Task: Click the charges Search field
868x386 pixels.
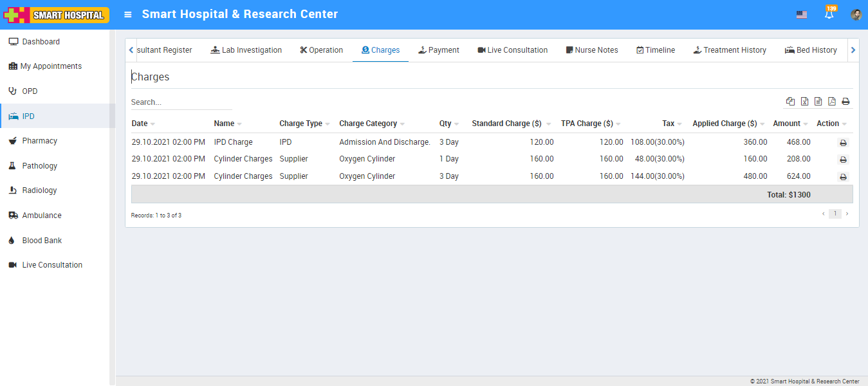Action: click(x=181, y=102)
